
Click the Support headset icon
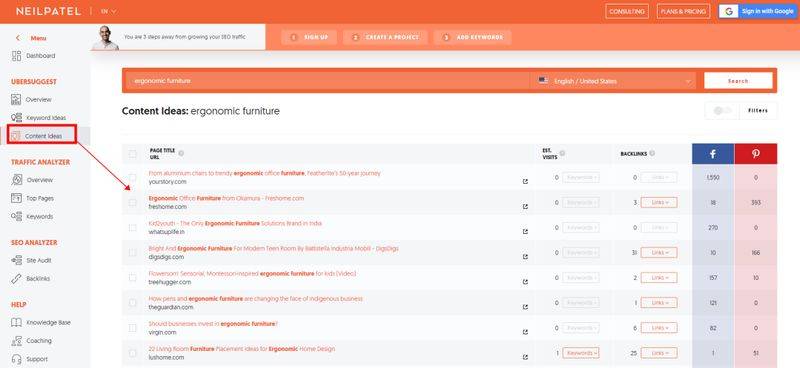16,359
